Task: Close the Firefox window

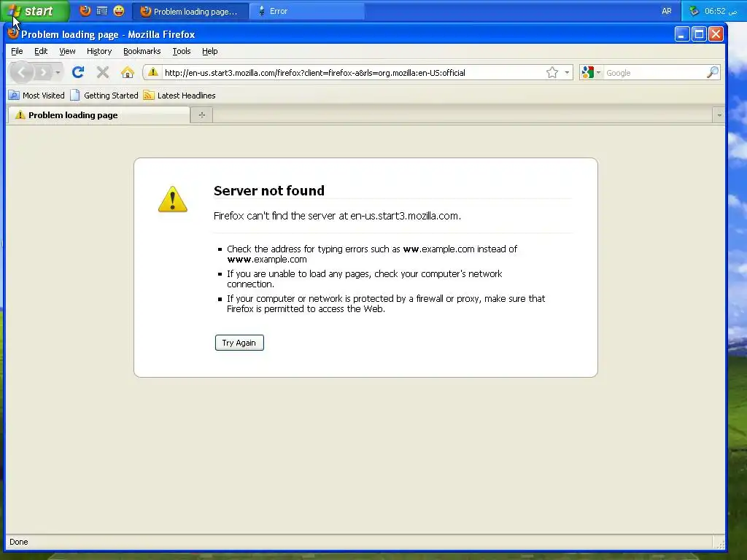Action: (x=716, y=34)
